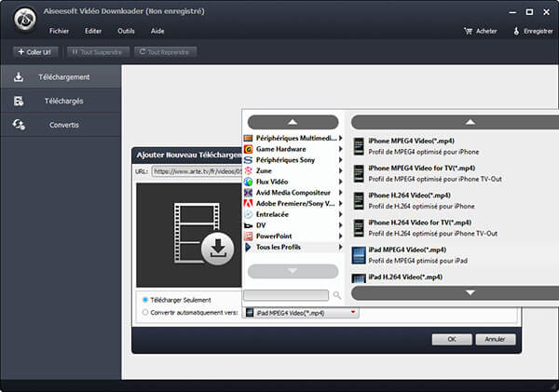The image size is (559, 392).
Task: Select the Télécharger Seulement radio option
Action: click(x=144, y=300)
